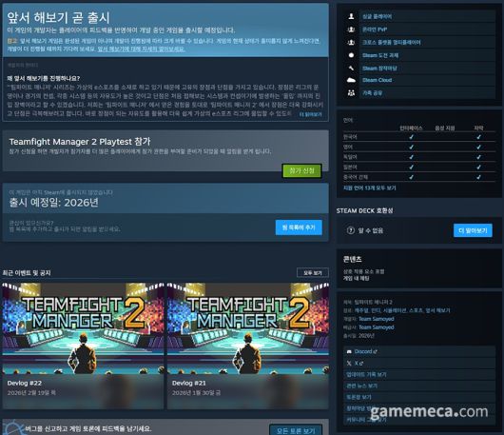The image size is (504, 435).
Task: Click the X (Twitter) logo icon
Action: (349, 364)
